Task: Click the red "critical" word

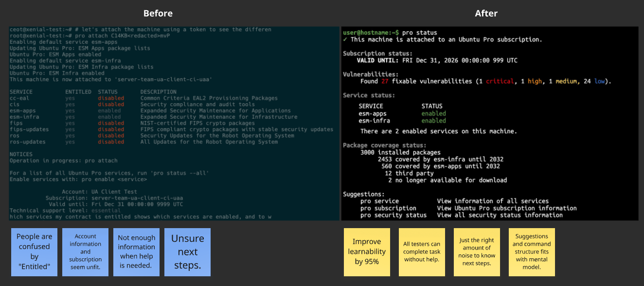Action: pos(500,81)
